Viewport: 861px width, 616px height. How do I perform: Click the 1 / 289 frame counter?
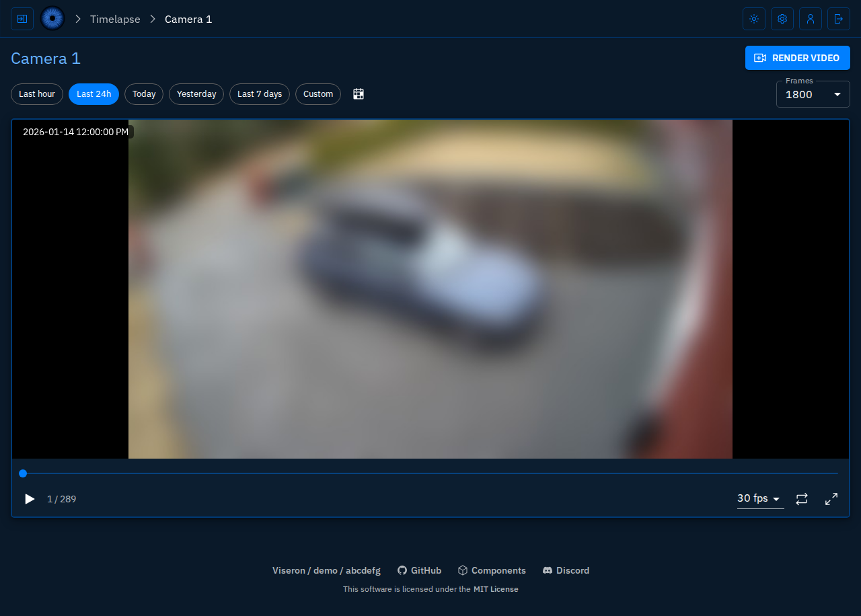coord(62,499)
